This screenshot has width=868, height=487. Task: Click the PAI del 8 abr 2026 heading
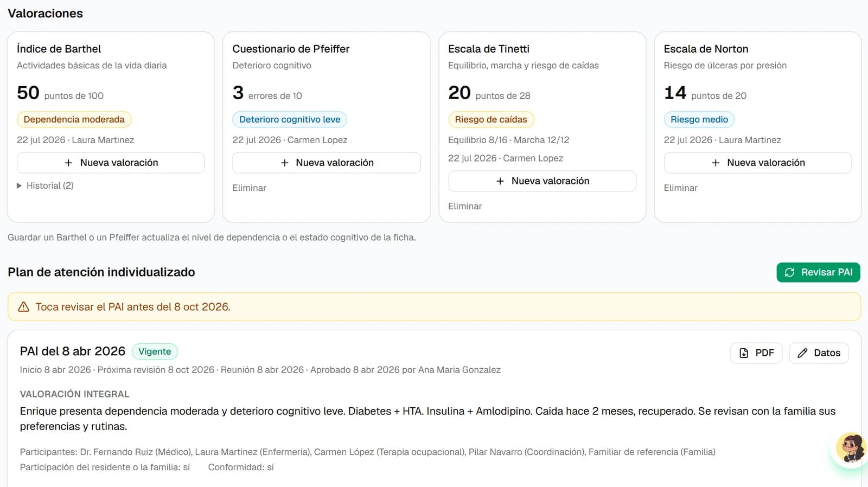pyautogui.click(x=73, y=351)
